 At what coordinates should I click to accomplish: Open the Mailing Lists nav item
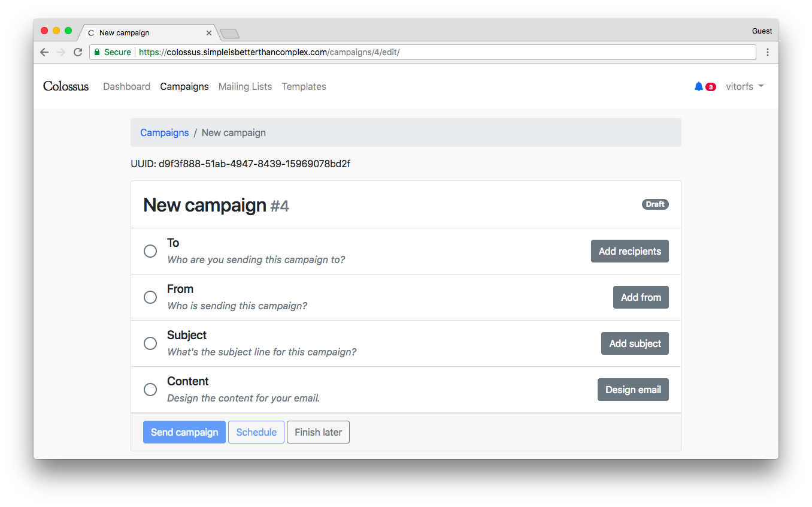[x=245, y=86]
